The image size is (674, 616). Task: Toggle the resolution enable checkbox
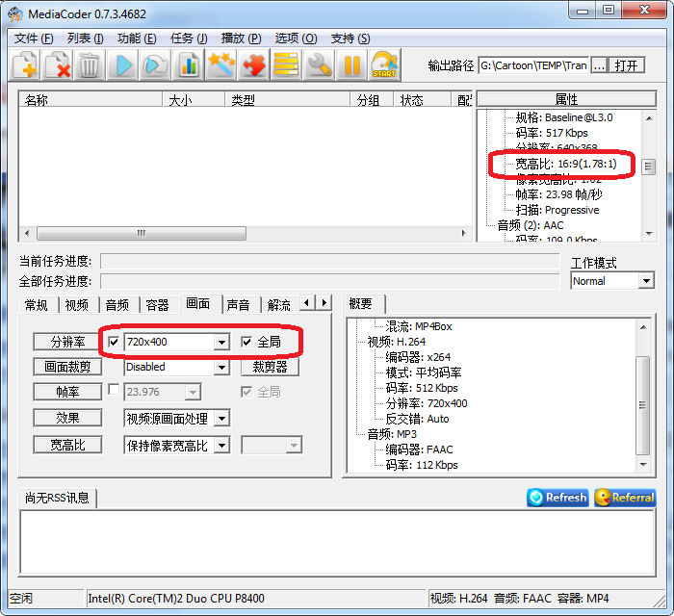114,342
